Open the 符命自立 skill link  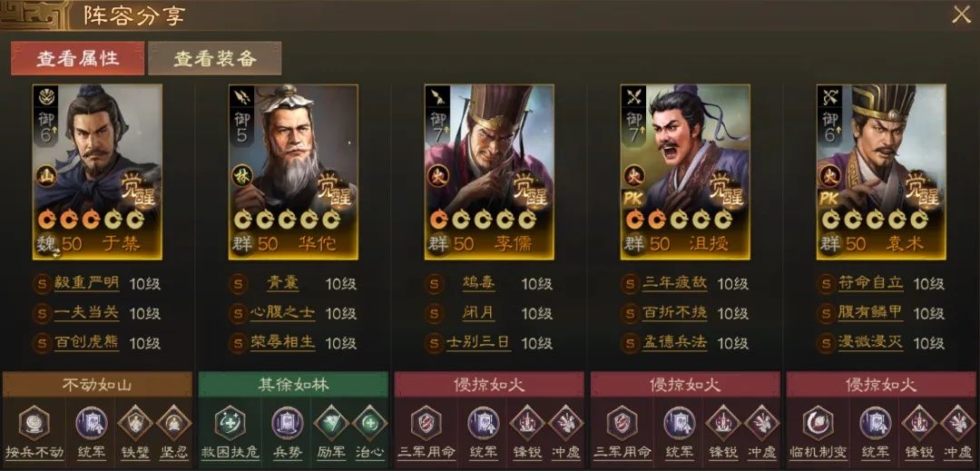pyautogui.click(x=871, y=284)
